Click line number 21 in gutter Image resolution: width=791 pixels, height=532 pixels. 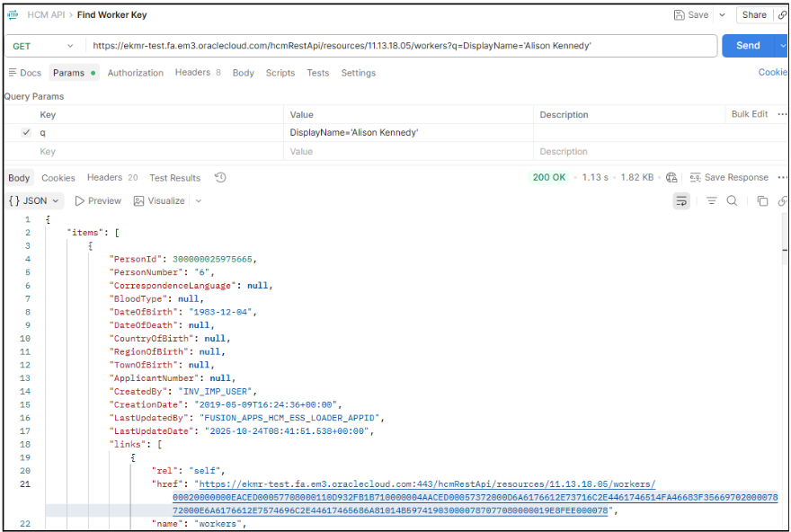pyautogui.click(x=25, y=484)
